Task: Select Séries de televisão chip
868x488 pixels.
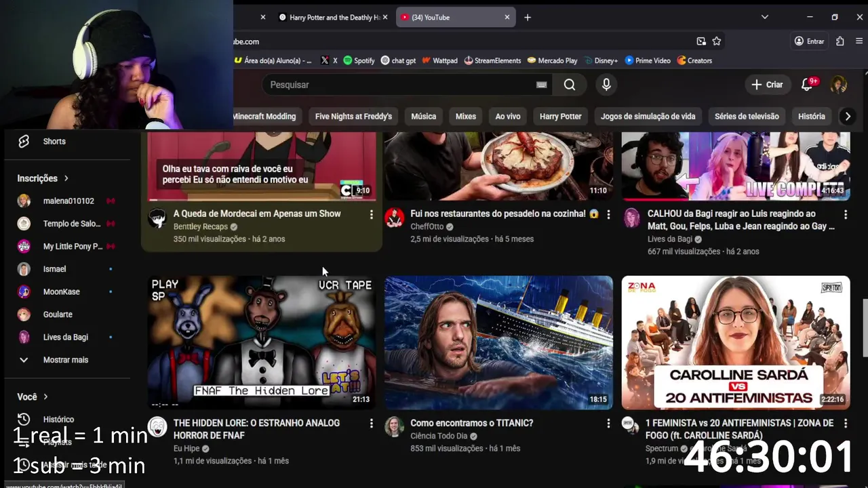Action: click(x=747, y=117)
